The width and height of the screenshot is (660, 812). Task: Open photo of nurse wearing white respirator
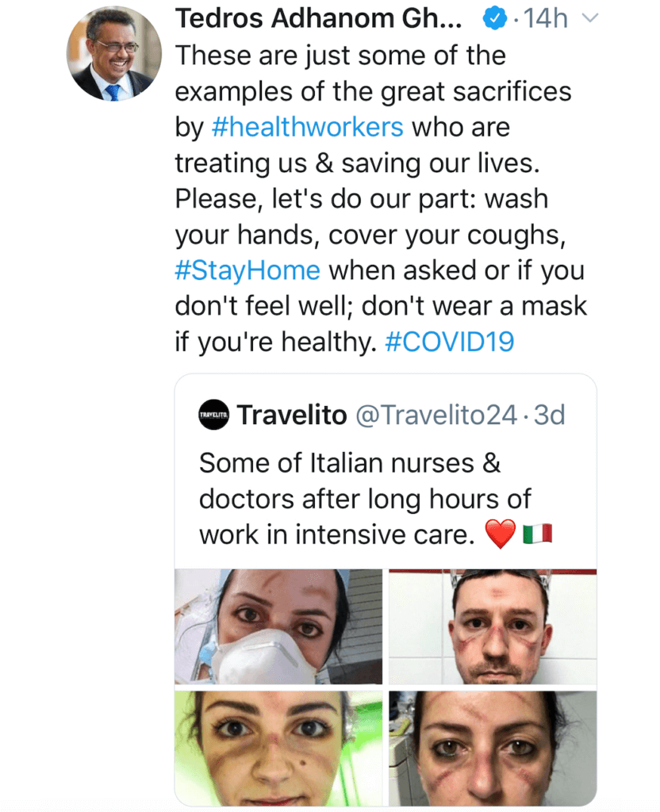278,626
